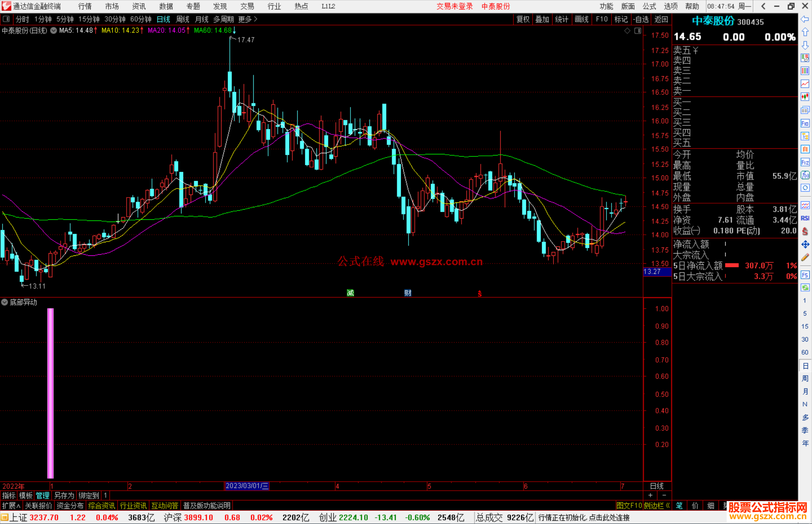Toggle the chart window layout icon top-right
The width and height of the screenshot is (812, 524).
638,31
